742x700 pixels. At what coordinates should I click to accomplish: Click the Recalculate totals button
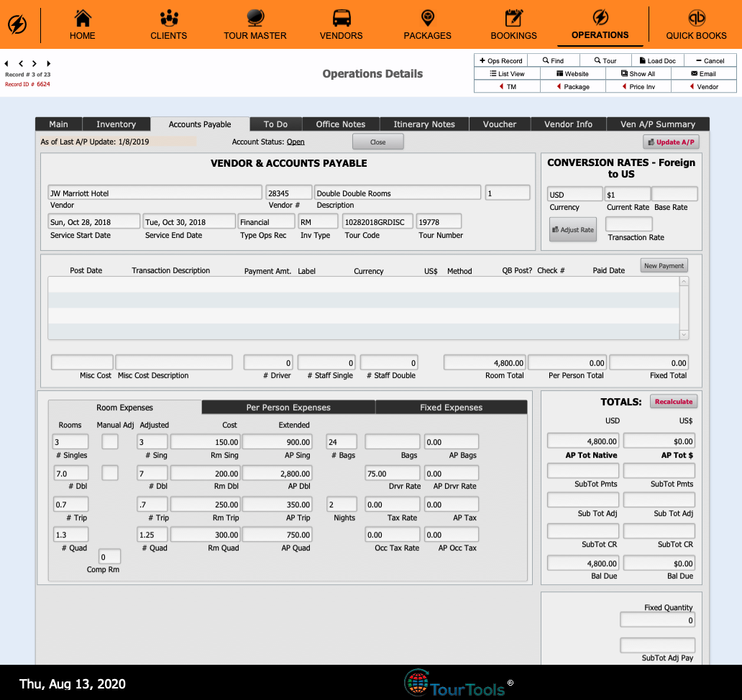pyautogui.click(x=674, y=402)
